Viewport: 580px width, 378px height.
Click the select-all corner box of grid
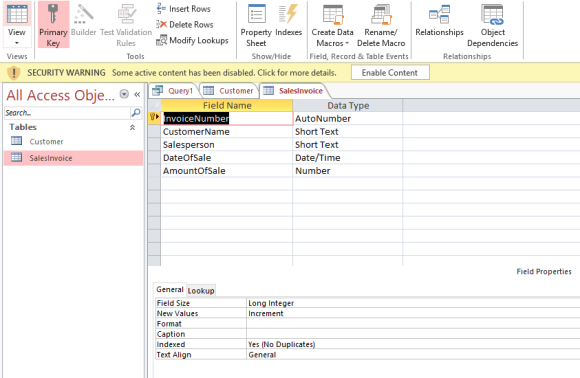(154, 105)
